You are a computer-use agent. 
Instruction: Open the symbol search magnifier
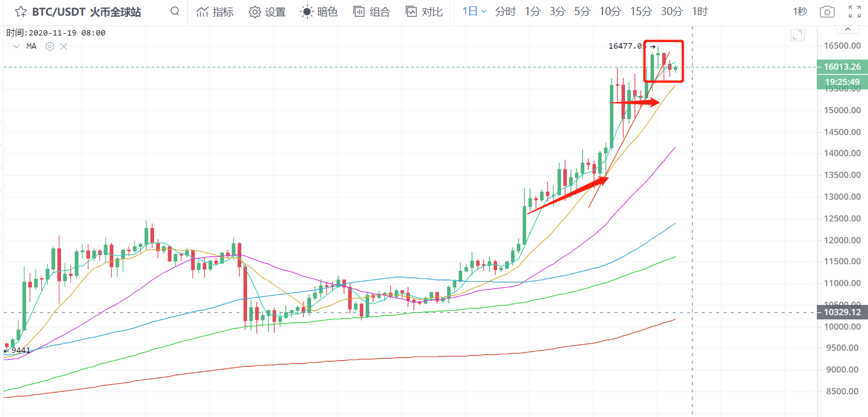click(x=175, y=12)
